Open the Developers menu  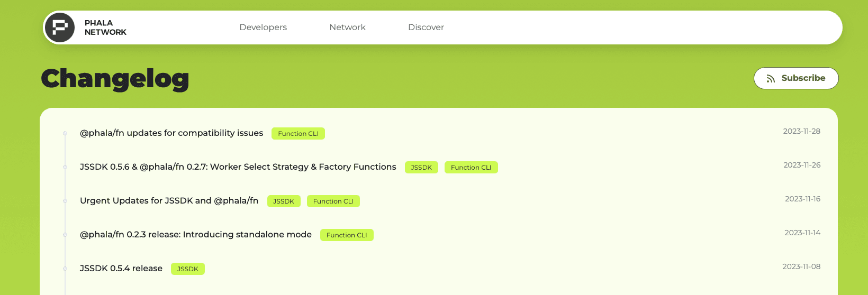(x=263, y=27)
